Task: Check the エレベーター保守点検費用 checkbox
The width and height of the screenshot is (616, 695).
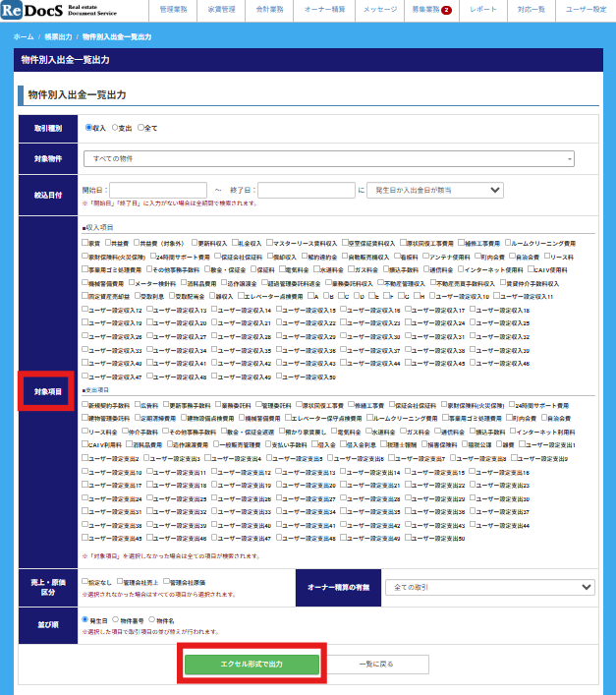Action: point(288,418)
